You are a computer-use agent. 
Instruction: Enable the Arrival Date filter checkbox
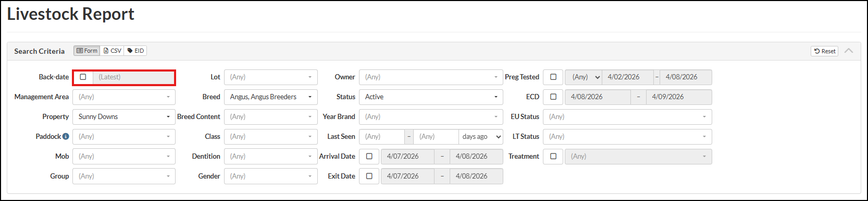pyautogui.click(x=369, y=156)
